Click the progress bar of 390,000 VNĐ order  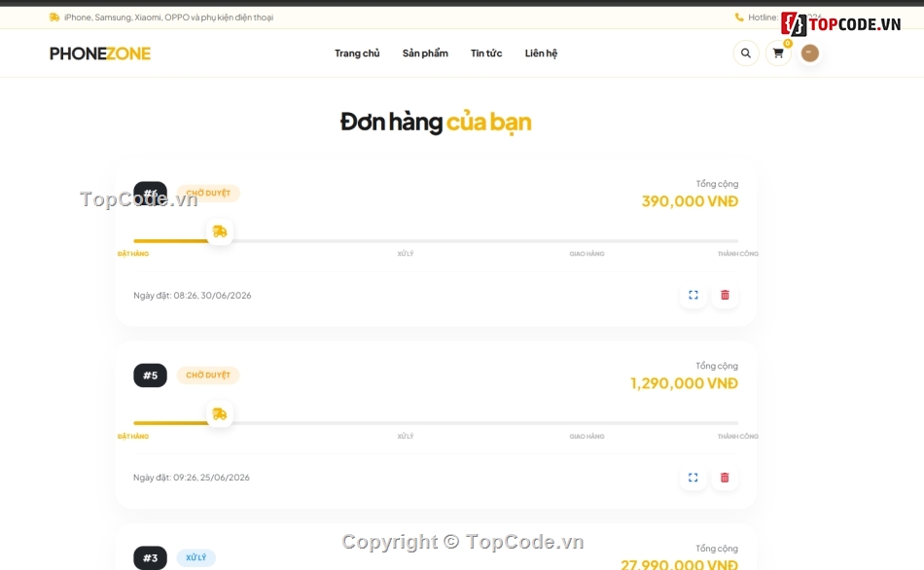coord(436,240)
